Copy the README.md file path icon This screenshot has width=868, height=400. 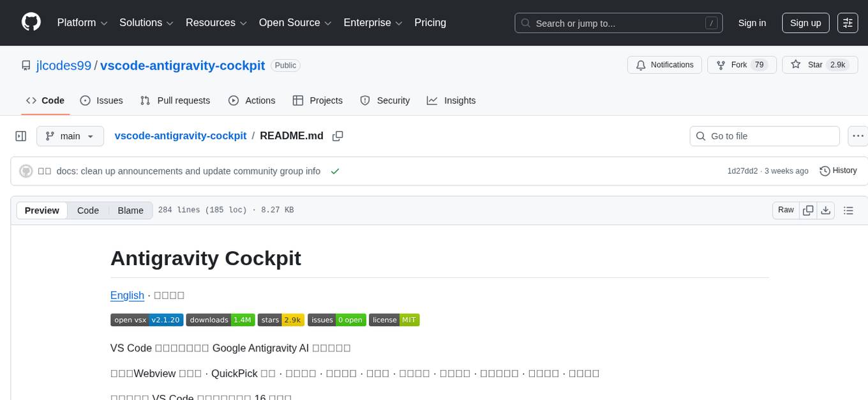[338, 135]
